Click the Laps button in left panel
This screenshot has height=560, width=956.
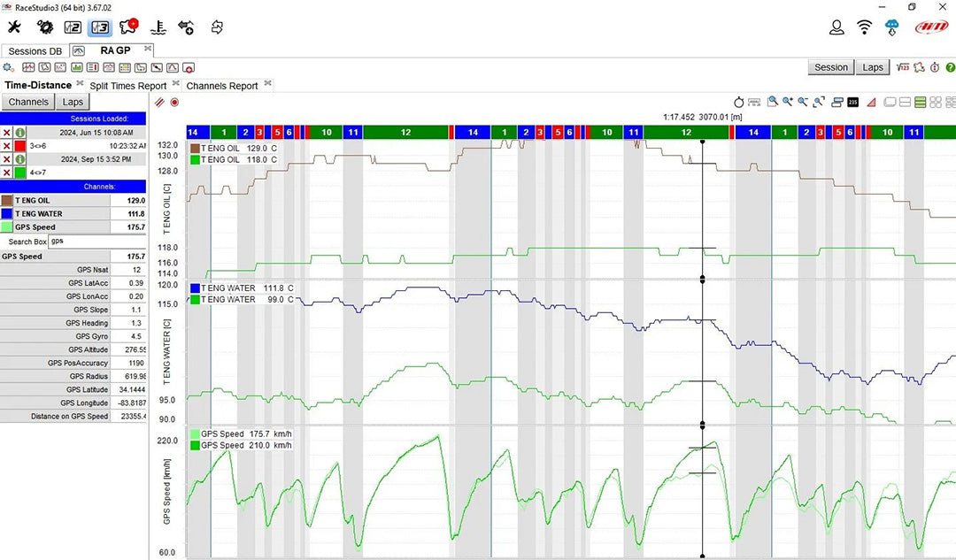point(73,102)
